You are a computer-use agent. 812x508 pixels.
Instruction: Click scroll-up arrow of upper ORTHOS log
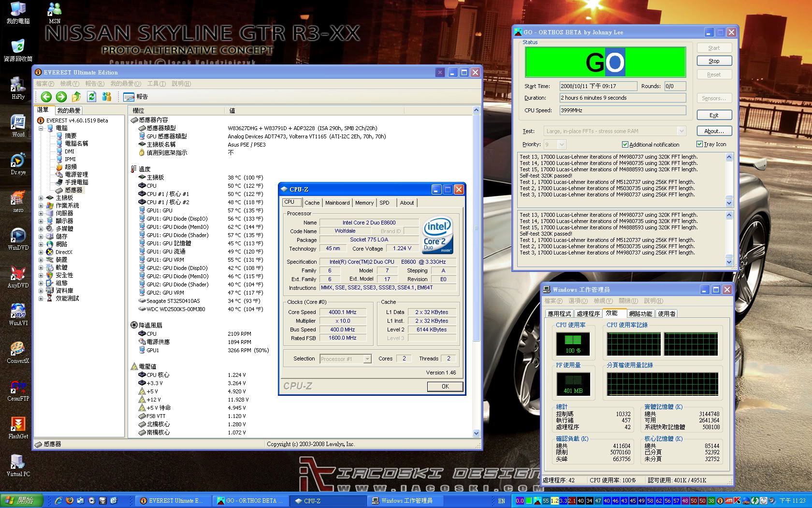(729, 157)
